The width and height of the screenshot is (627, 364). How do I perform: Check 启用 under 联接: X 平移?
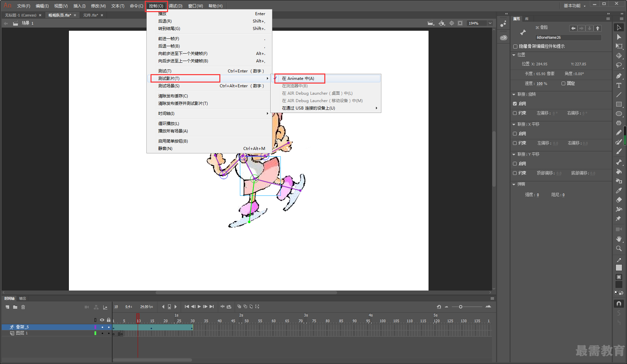tap(515, 134)
